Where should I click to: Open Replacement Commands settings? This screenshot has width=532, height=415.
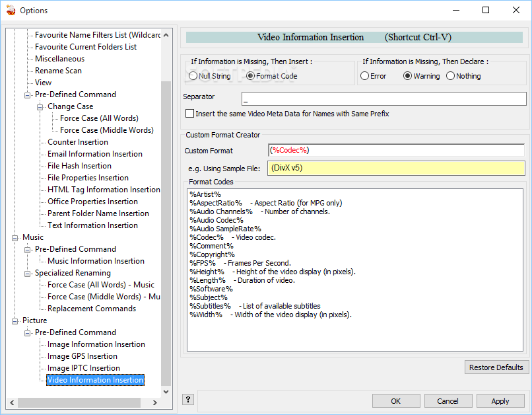coord(92,309)
